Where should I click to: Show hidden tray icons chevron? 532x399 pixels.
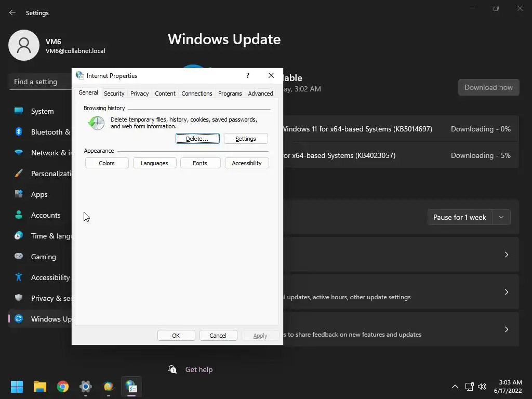tap(455, 387)
